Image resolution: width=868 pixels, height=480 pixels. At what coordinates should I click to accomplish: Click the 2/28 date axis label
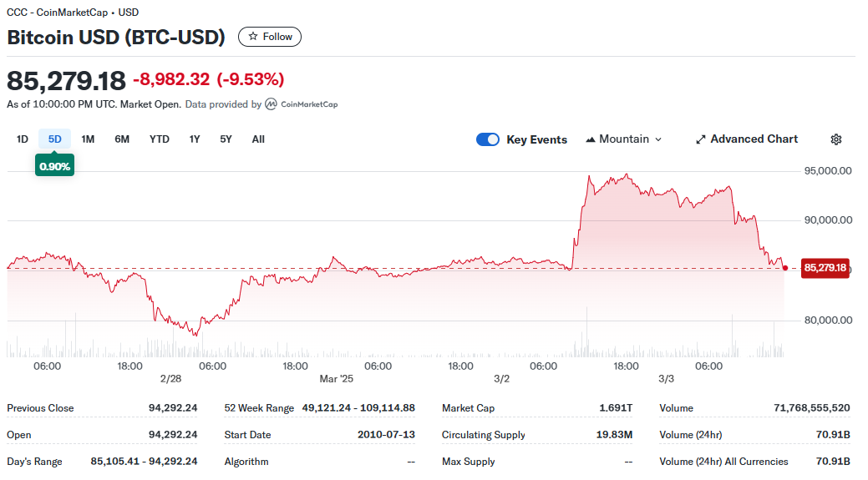coord(170,379)
